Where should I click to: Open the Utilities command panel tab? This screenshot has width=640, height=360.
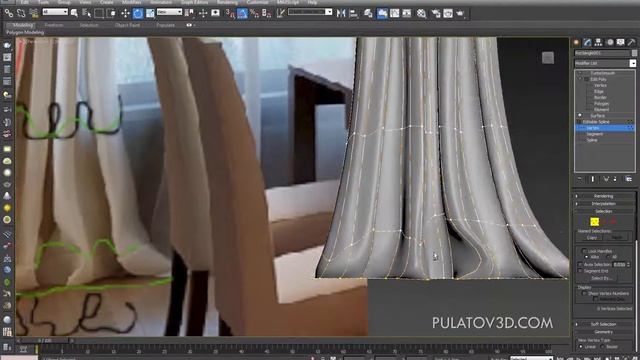pyautogui.click(x=631, y=42)
